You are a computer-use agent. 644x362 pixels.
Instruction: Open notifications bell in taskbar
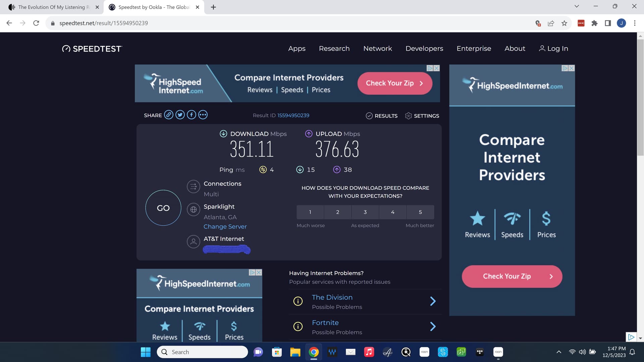click(x=632, y=352)
